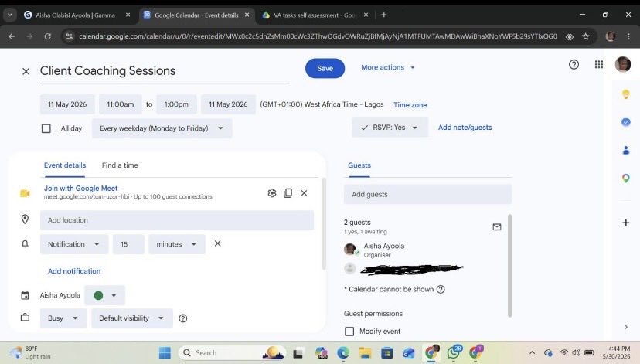Screen dimensions: 640x364
Task: Open Google Tasks in side panel
Action: [626, 122]
